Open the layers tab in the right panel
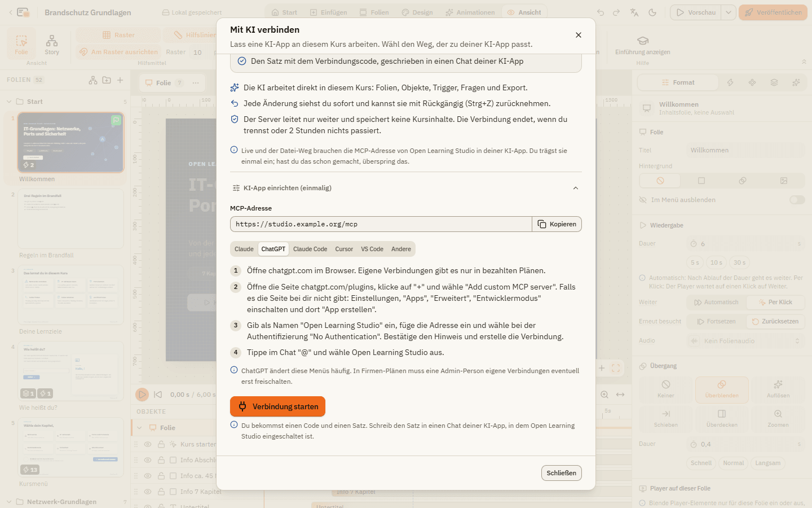This screenshot has width=812, height=508. 774,82
